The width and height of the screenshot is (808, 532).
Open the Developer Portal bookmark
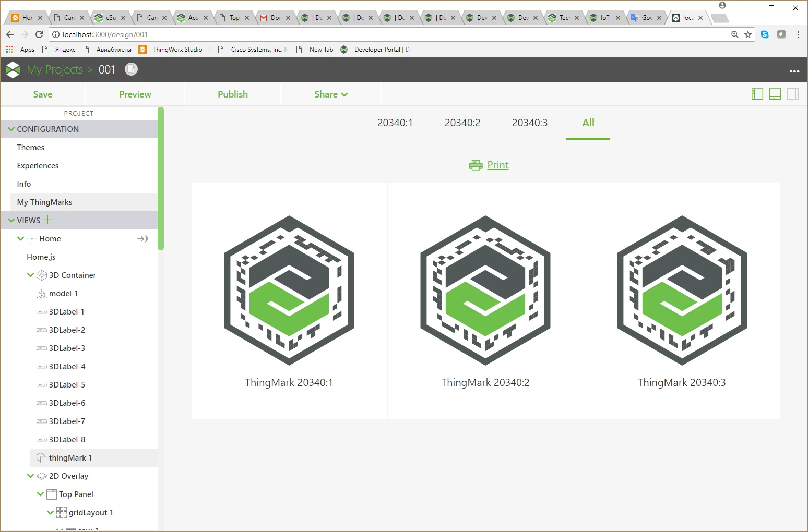click(x=376, y=50)
